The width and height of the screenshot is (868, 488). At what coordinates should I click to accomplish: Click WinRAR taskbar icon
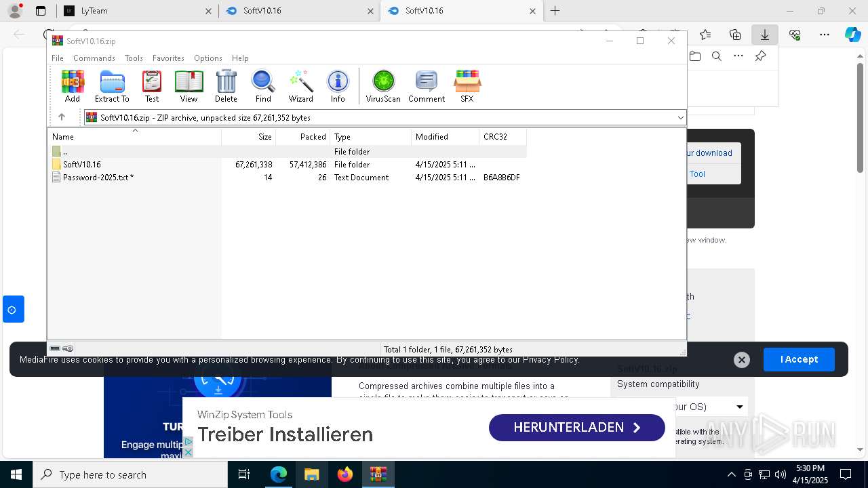(378, 474)
